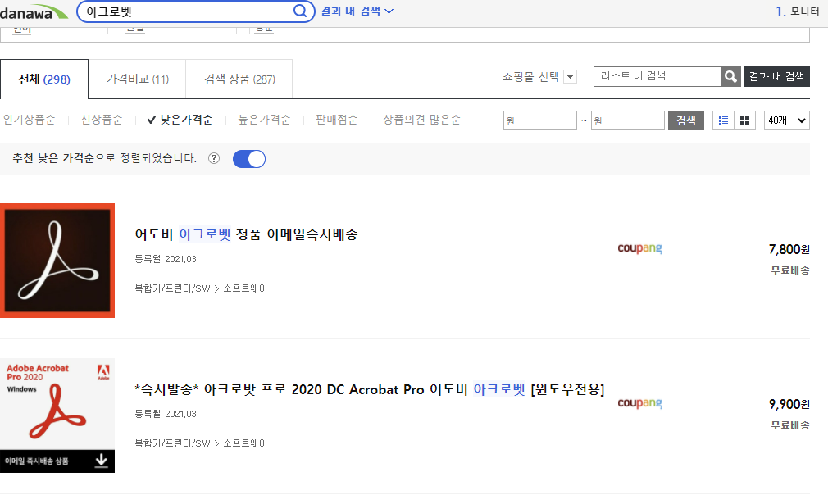Click the maximum price input field
828x504 pixels.
click(627, 120)
